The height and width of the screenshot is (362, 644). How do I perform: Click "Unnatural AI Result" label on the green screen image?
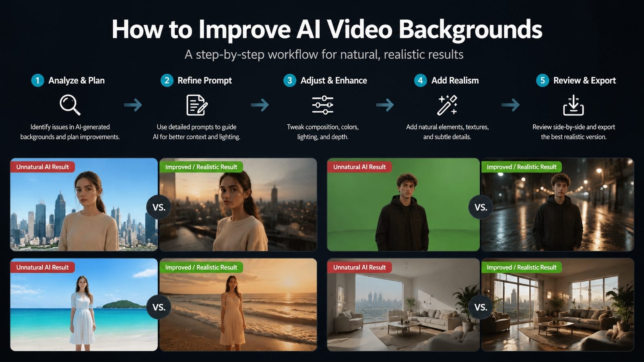(x=359, y=167)
